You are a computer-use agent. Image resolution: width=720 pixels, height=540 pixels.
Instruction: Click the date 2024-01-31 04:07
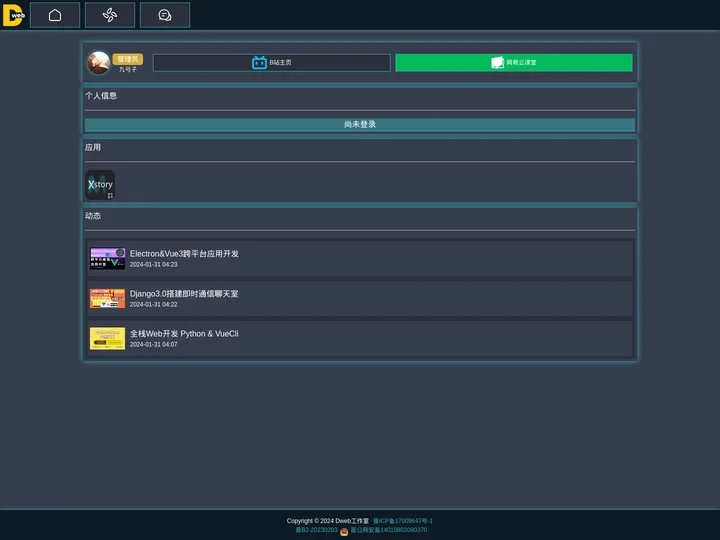(153, 344)
